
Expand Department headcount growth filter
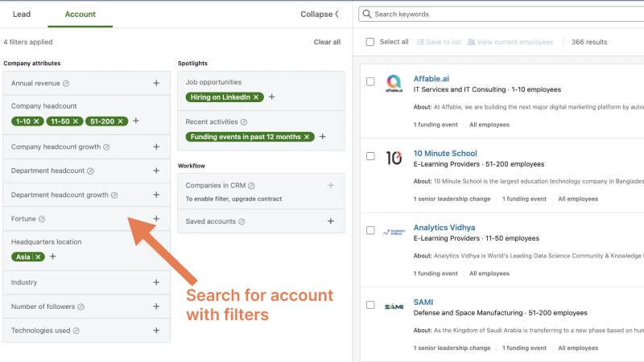(156, 195)
